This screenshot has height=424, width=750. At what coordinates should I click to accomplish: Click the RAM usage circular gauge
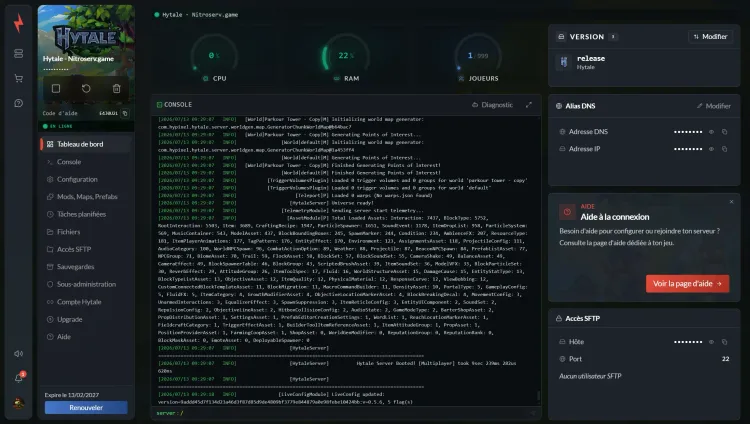[x=345, y=56]
